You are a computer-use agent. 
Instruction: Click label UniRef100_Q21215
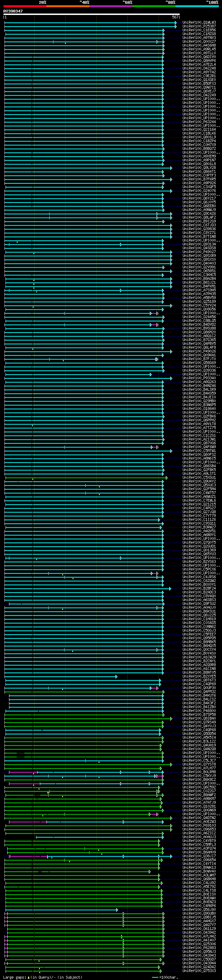[x=199, y=504]
